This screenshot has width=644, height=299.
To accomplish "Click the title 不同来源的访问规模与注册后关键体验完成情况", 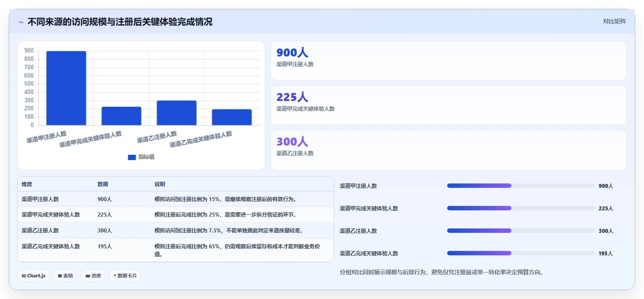I will coord(120,22).
